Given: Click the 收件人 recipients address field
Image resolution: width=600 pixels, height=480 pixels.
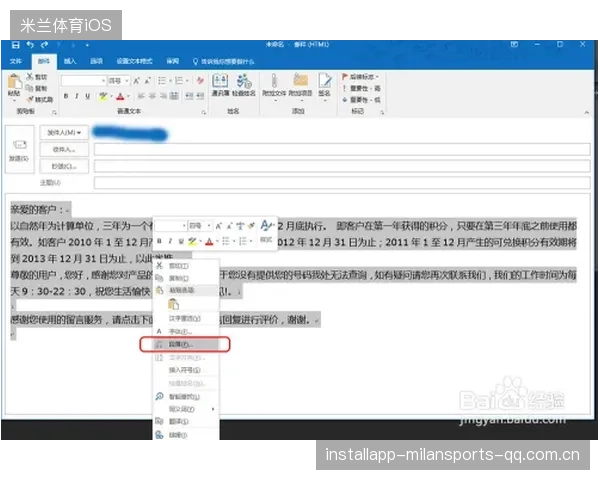Looking at the screenshot, I should click(x=342, y=149).
